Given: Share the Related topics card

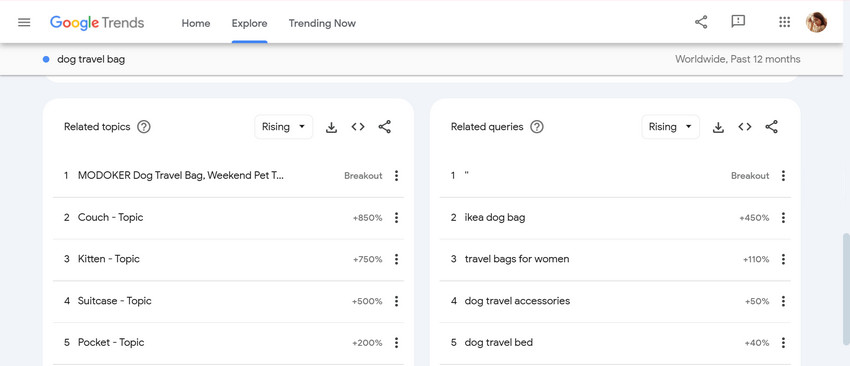Looking at the screenshot, I should [384, 127].
